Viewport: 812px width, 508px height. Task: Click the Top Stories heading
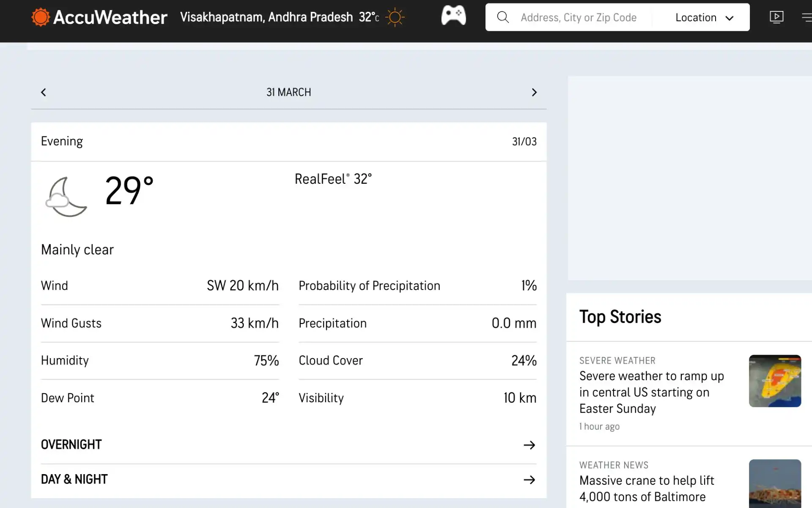(620, 317)
